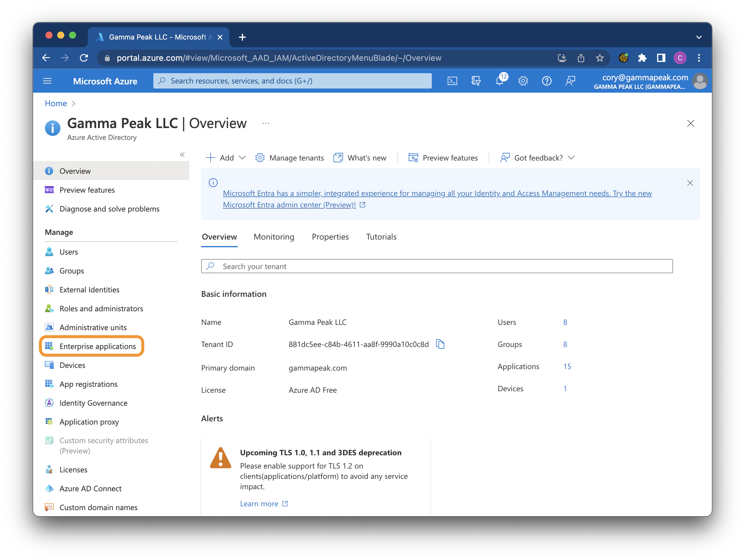Open the Directories and subscriptions filter icon
The image size is (745, 560).
click(x=475, y=81)
